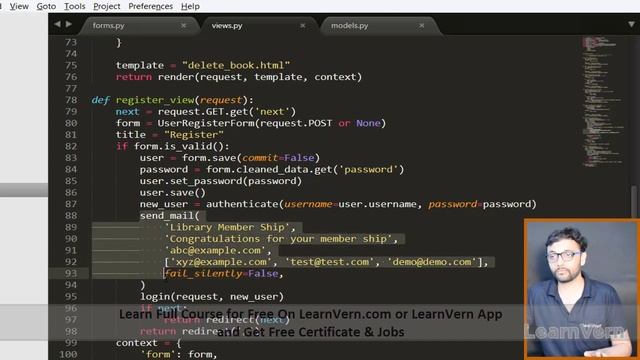Click 'test@test.com' recipient string
This screenshot has width=640, height=360.
click(329, 262)
